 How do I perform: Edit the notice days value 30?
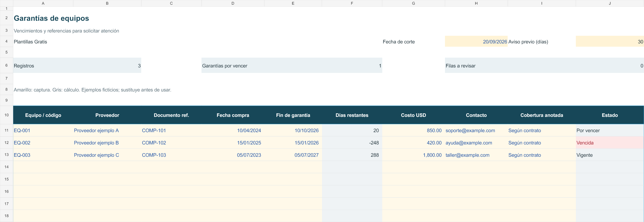[x=610, y=42]
